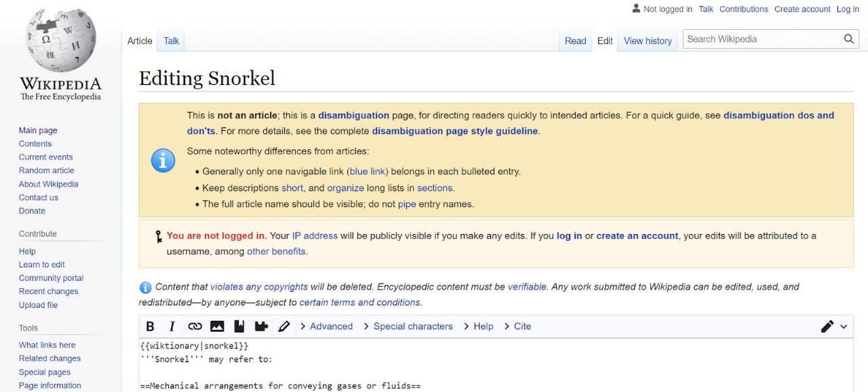868x392 pixels.
Task: Click Create account at top
Action: [802, 9]
